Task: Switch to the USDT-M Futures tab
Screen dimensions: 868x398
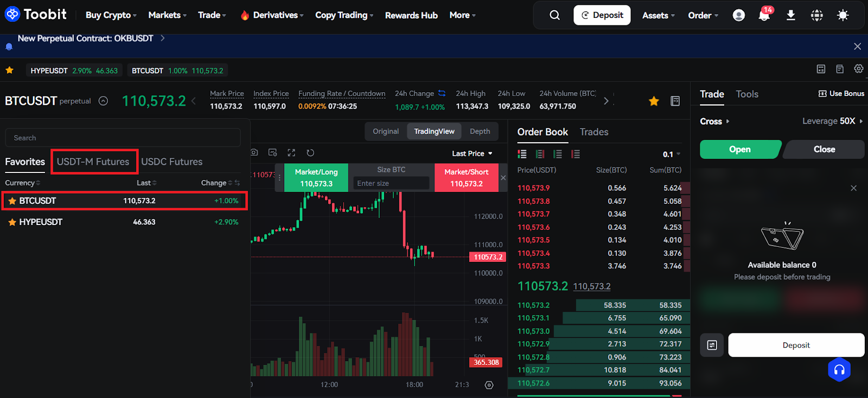Action: (93, 162)
